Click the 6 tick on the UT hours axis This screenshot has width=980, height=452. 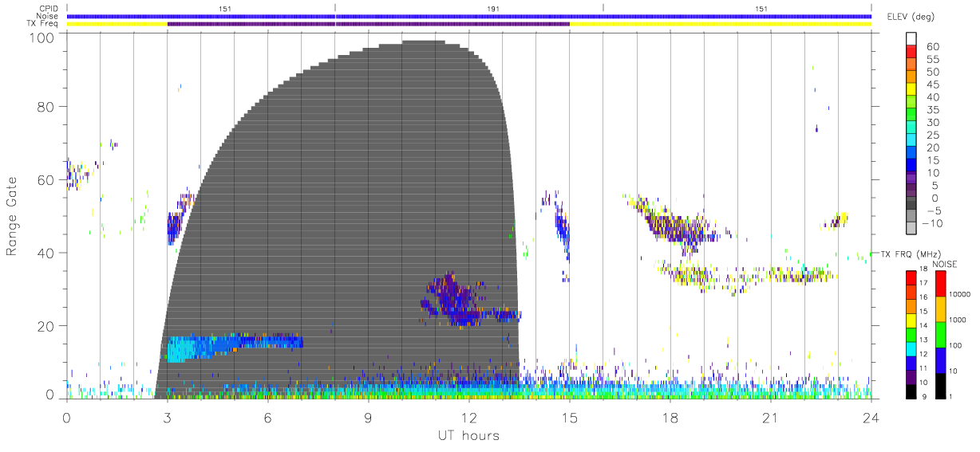(268, 419)
